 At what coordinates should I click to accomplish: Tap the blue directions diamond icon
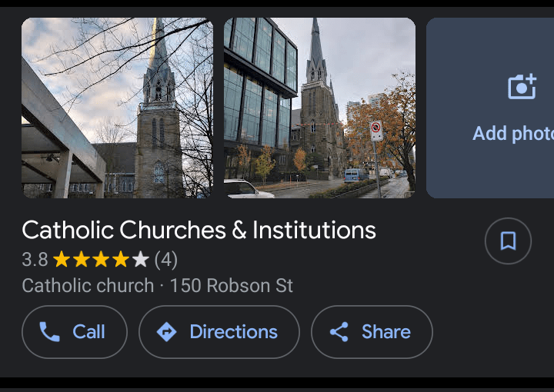[x=166, y=332]
